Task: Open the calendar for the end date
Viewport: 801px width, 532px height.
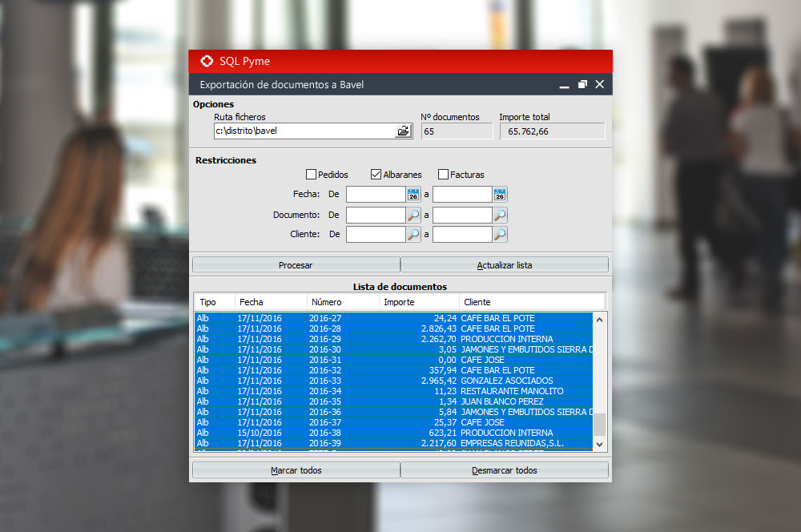Action: [x=500, y=195]
